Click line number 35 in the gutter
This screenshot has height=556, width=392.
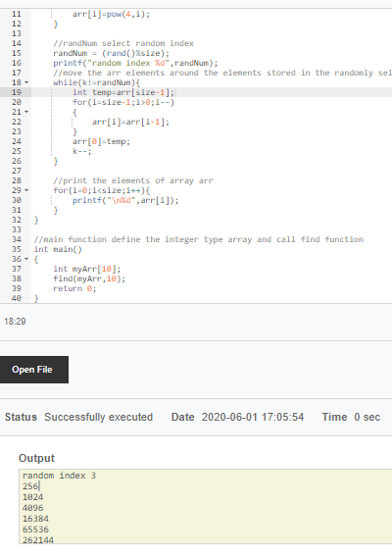[x=17, y=249]
